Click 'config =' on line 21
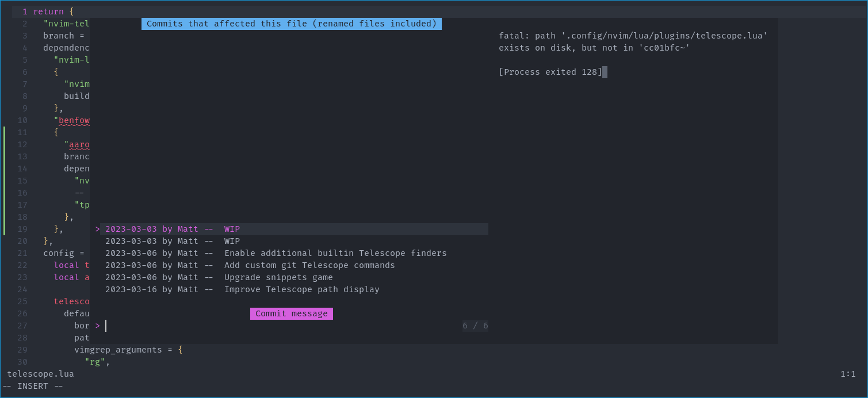This screenshot has height=398, width=868. pos(64,253)
